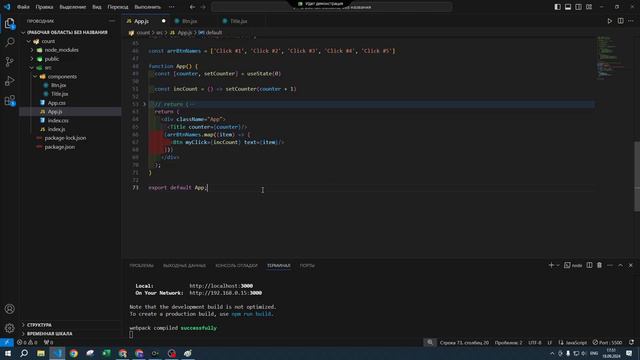The height and width of the screenshot is (360, 640).
Task: Select the node terminal instance
Action: click(x=573, y=265)
